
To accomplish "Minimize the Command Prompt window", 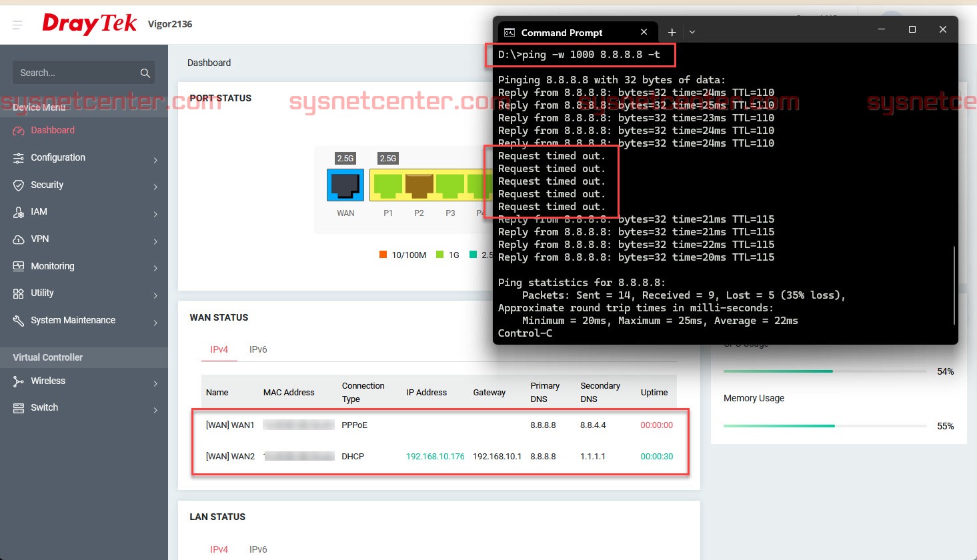I will coord(882,29).
